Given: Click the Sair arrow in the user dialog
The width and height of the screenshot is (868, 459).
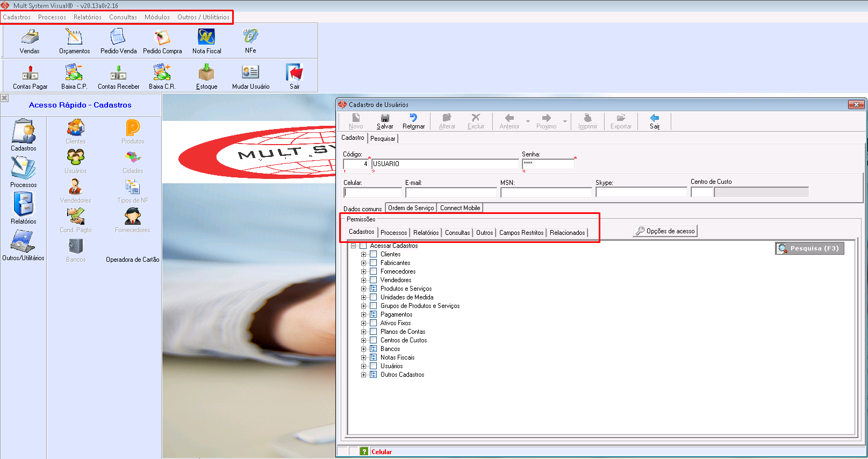Looking at the screenshot, I should coord(655,121).
